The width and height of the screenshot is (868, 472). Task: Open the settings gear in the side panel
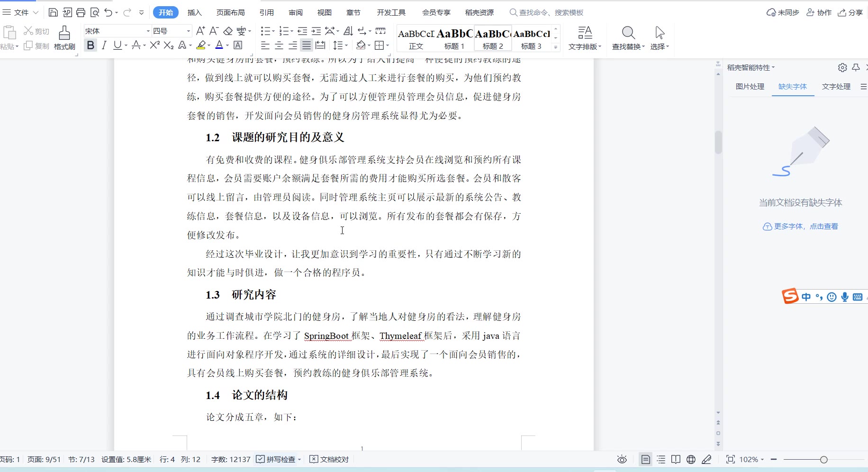pyautogui.click(x=842, y=67)
